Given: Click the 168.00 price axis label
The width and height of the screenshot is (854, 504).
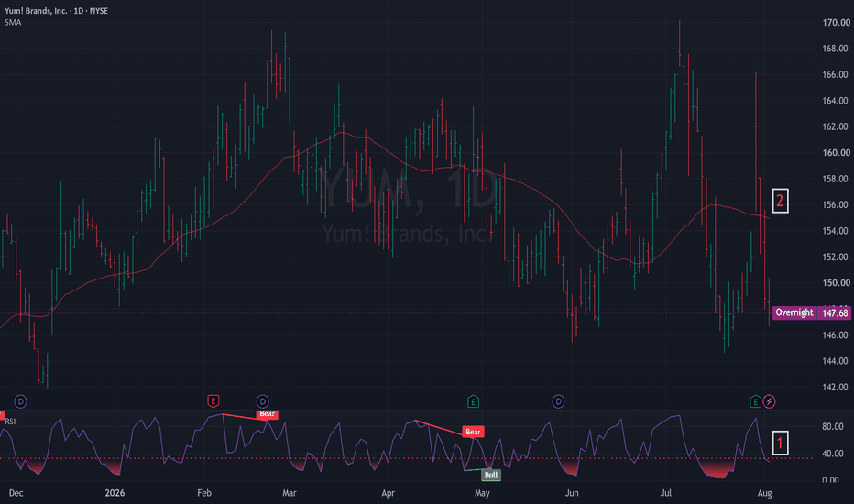Looking at the screenshot, I should coord(836,49).
